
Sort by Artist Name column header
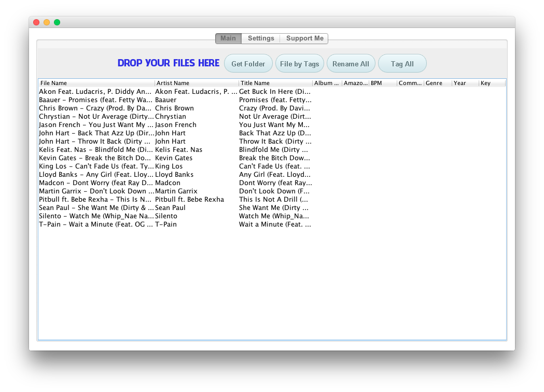coord(197,83)
